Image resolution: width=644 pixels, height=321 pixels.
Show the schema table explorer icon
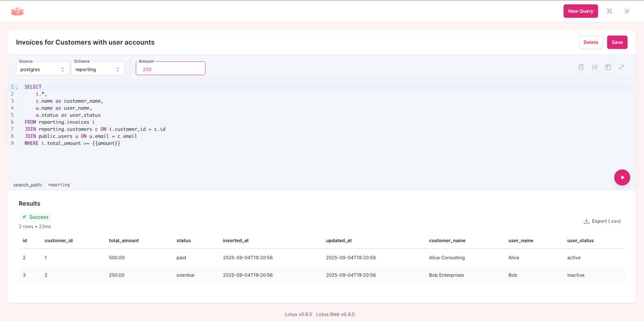pyautogui.click(x=608, y=67)
